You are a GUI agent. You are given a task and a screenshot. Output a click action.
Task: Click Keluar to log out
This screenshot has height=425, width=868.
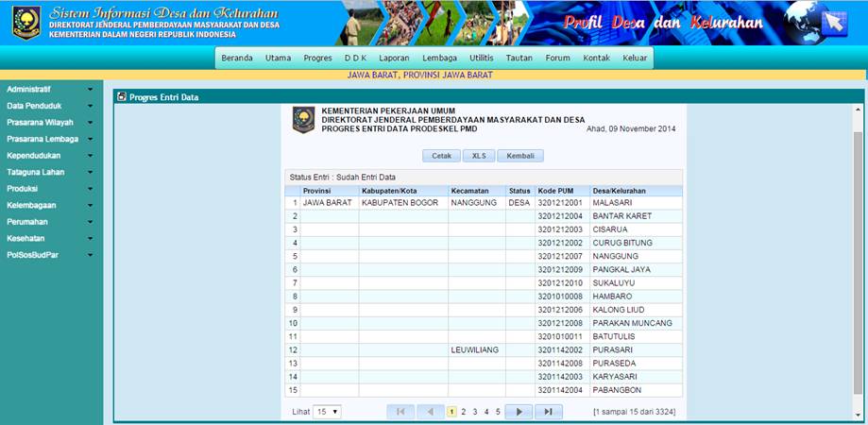tap(635, 58)
